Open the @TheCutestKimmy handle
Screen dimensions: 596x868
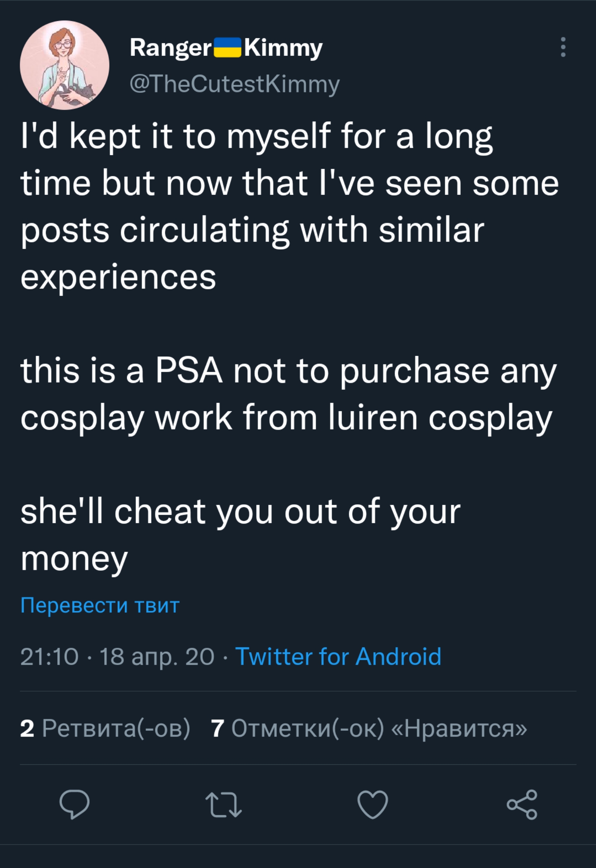234,84
